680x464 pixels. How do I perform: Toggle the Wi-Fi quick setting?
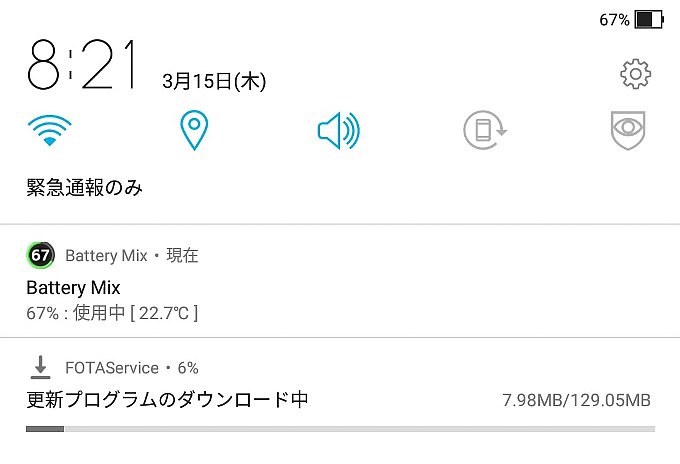(x=49, y=131)
